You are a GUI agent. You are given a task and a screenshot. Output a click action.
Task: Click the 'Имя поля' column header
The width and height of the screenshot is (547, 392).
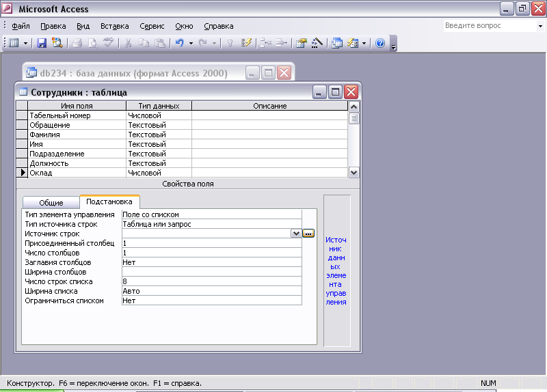pyautogui.click(x=77, y=106)
